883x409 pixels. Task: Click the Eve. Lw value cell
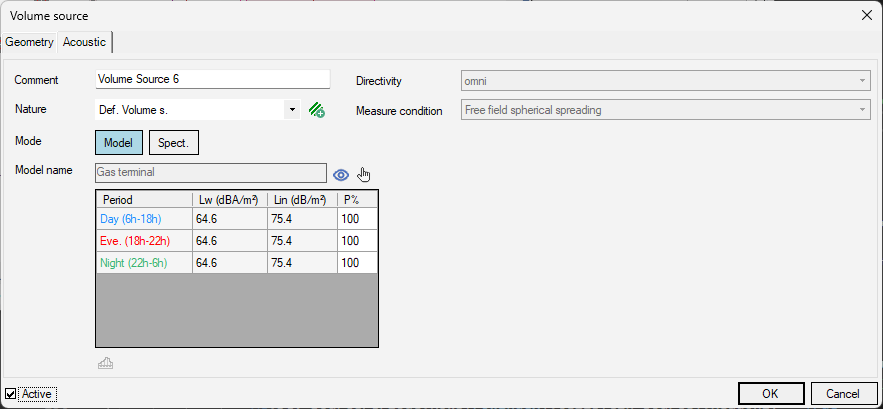coord(230,241)
